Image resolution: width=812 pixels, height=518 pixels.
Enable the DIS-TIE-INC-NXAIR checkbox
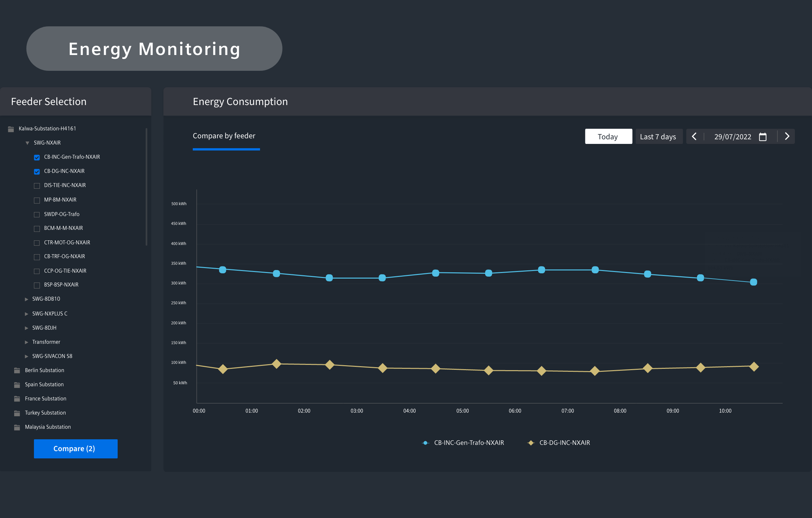click(37, 186)
